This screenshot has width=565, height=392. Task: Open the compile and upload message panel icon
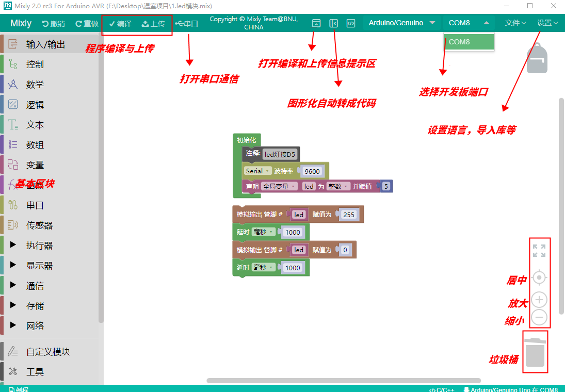[316, 23]
